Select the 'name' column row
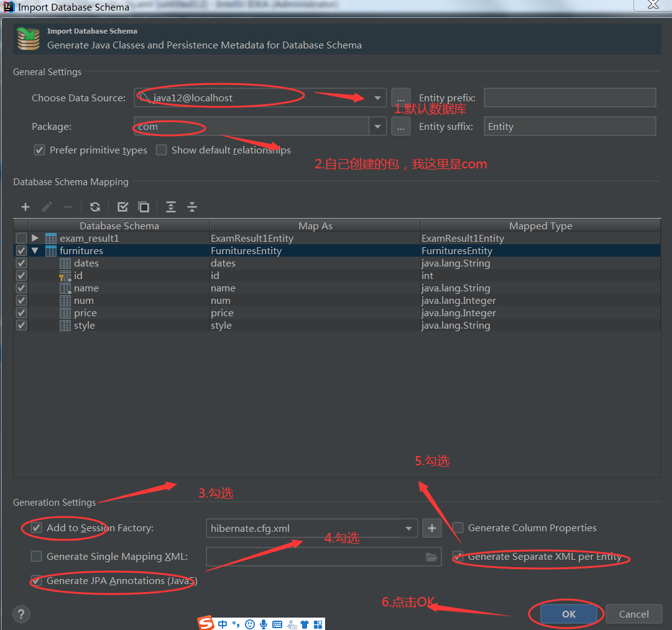This screenshot has height=630, width=672. tap(336, 288)
